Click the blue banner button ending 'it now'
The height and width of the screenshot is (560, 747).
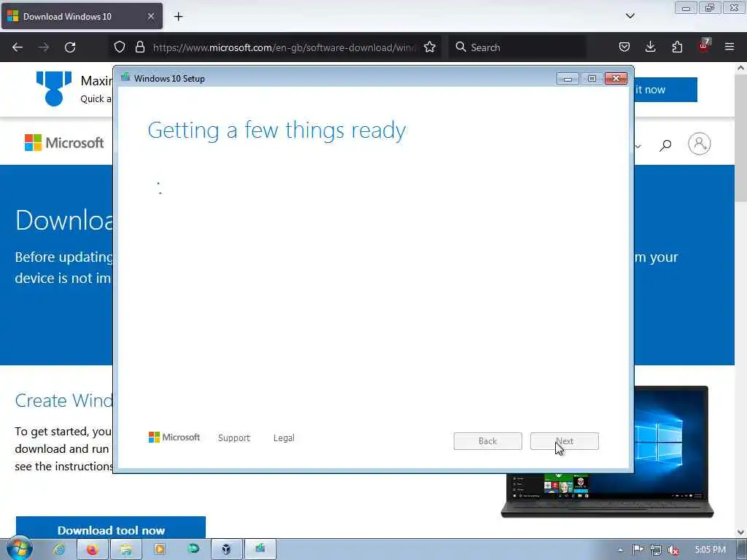pyautogui.click(x=665, y=90)
